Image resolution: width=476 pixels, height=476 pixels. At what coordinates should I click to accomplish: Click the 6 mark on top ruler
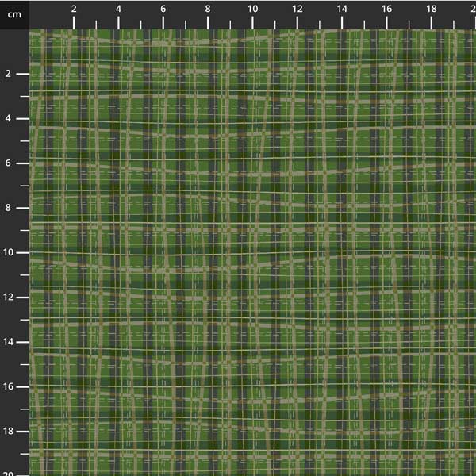pyautogui.click(x=163, y=10)
